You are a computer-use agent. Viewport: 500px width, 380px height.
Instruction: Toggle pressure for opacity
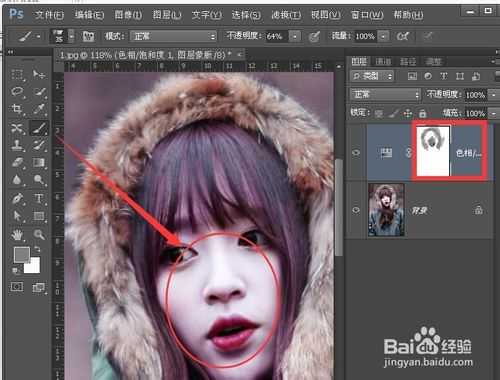pyautogui.click(x=314, y=36)
